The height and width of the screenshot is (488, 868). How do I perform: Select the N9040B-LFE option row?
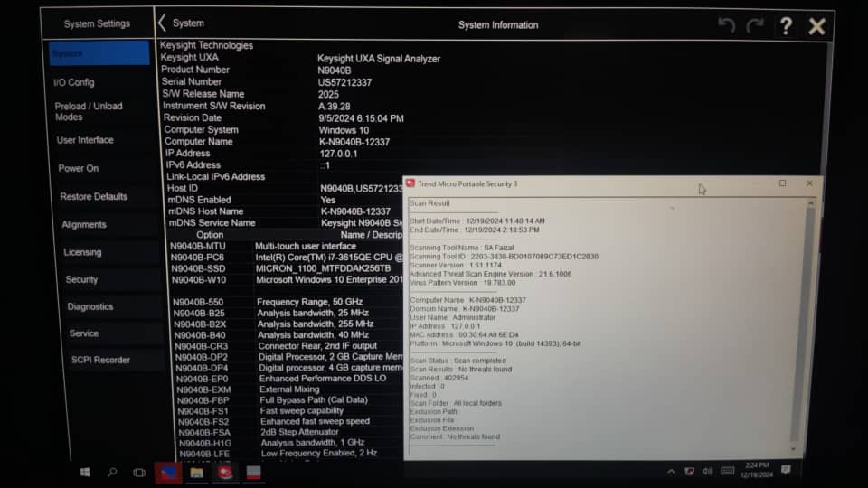pos(290,453)
